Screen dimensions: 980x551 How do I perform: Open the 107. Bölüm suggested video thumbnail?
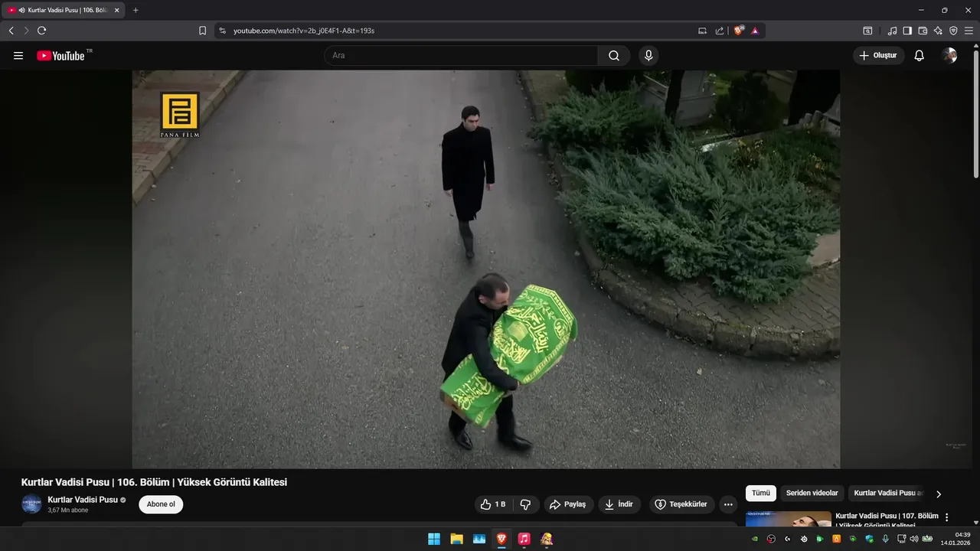pyautogui.click(x=789, y=519)
